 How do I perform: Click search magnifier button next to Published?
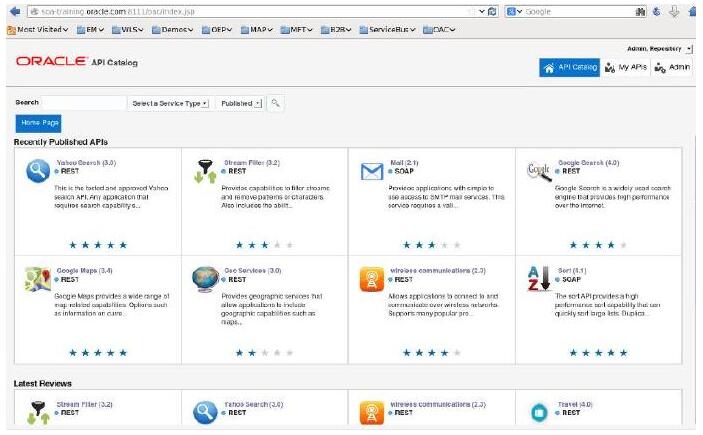point(275,104)
